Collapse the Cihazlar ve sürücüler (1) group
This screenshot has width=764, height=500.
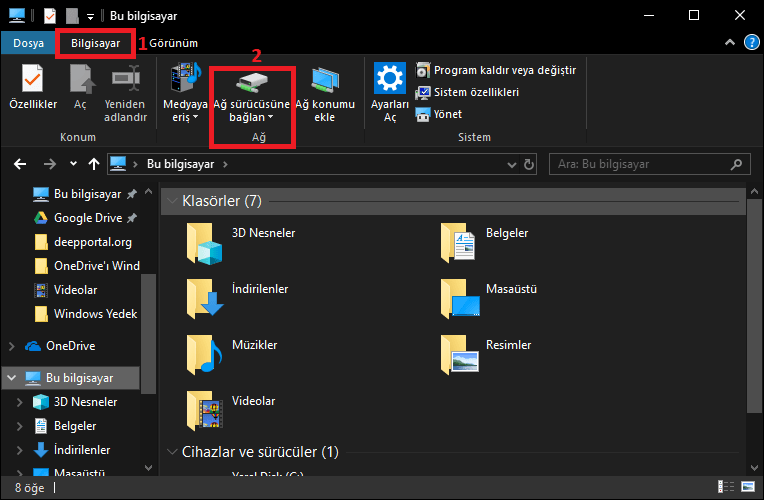[172, 452]
